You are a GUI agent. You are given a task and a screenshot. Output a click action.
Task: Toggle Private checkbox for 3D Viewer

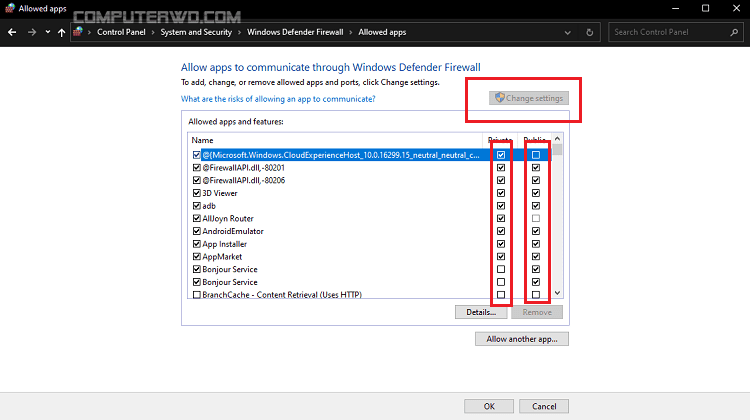click(501, 193)
